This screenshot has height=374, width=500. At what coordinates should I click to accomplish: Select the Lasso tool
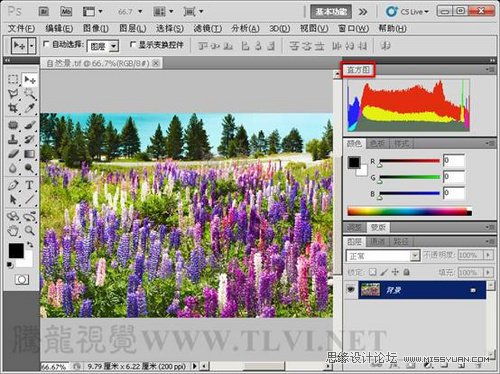(x=13, y=94)
